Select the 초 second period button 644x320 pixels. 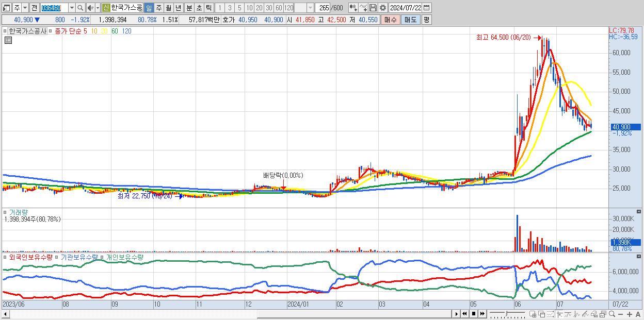(x=199, y=8)
